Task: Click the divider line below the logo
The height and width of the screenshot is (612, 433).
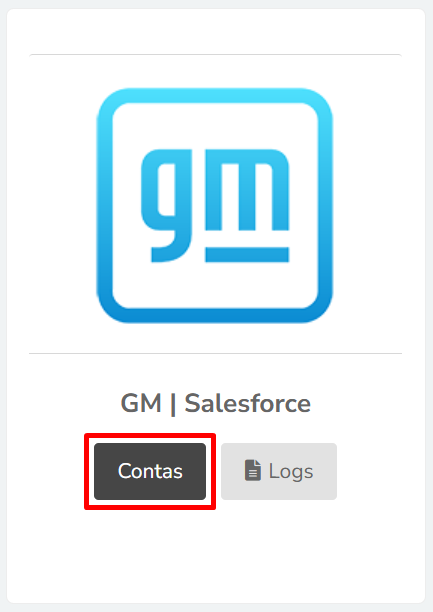Action: click(x=216, y=354)
